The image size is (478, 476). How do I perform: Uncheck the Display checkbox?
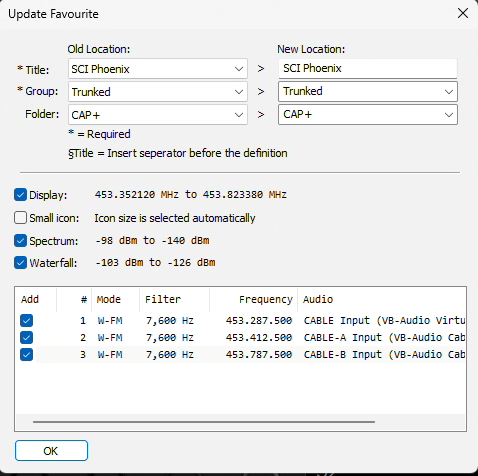pos(20,195)
